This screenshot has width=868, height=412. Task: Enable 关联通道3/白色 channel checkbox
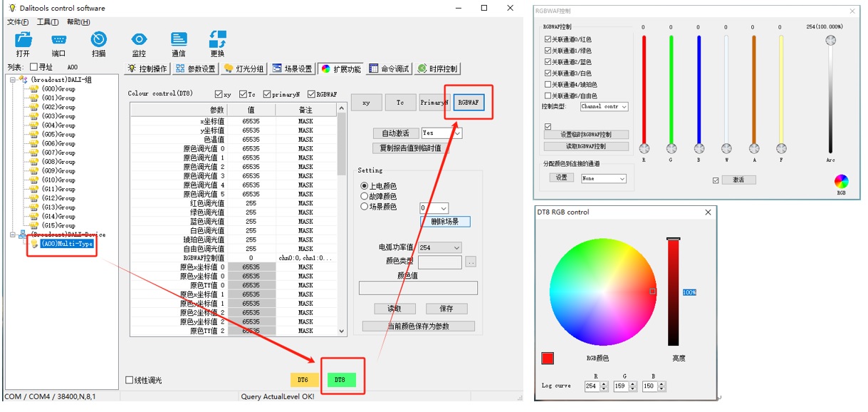[x=548, y=73]
